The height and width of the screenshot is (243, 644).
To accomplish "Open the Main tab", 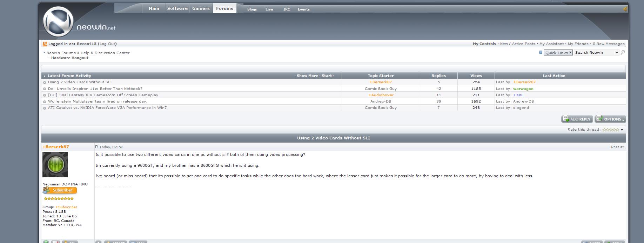I will 154,8.
